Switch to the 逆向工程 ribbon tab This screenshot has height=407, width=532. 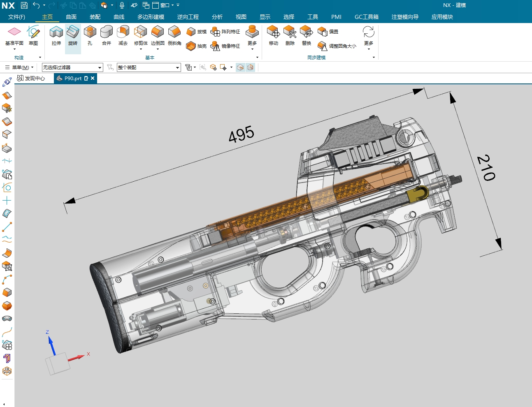[x=188, y=17]
